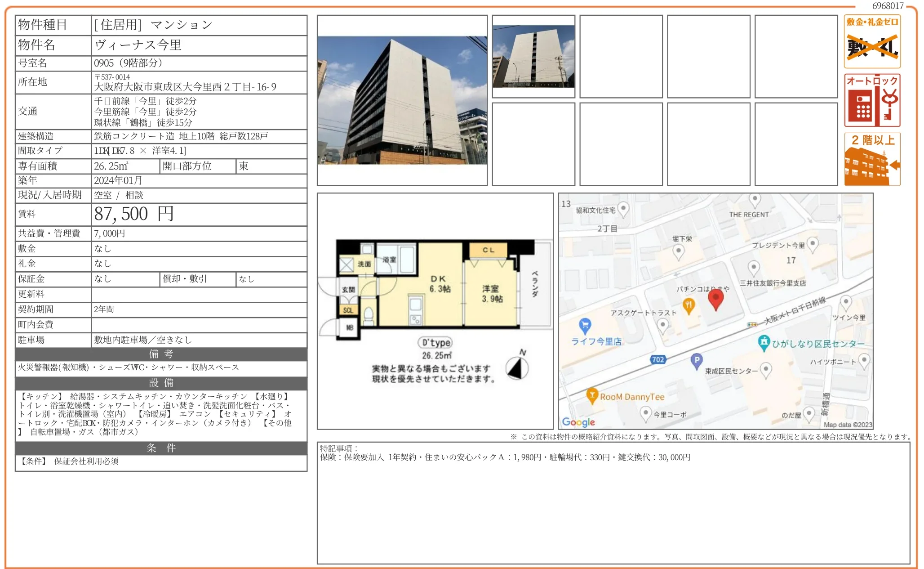Click the blue parking P marker
Image resolution: width=924 pixels, height=569 pixels.
pos(696,360)
